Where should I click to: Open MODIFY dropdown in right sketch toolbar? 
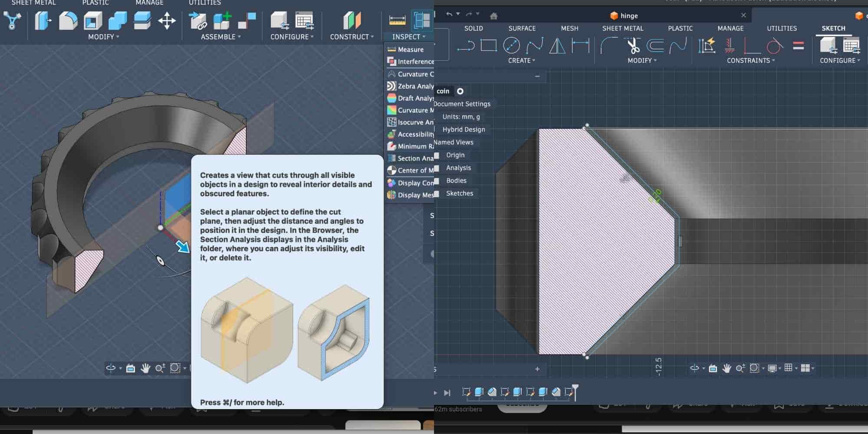[x=642, y=60]
